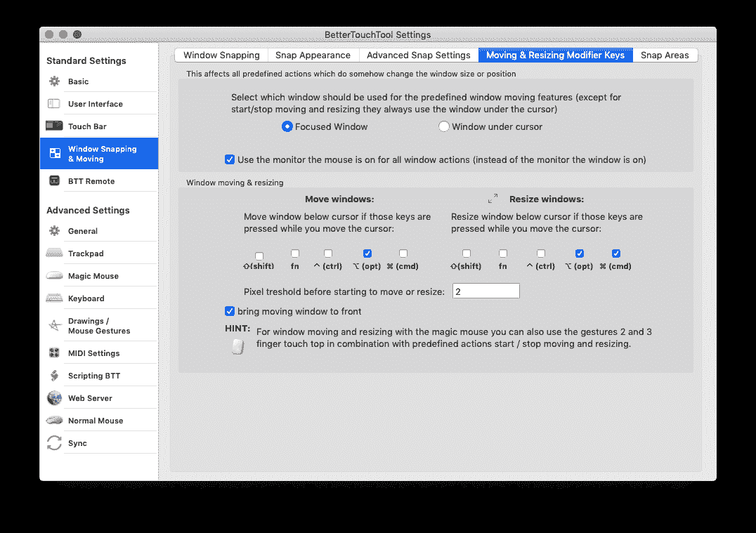Click the pixel threshold input field
This screenshot has height=533, width=756.
click(x=486, y=291)
